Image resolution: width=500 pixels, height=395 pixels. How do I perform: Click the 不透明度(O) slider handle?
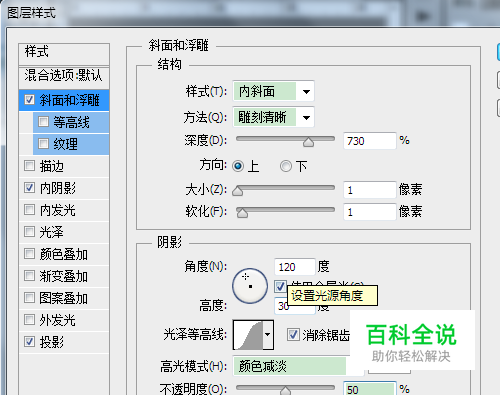click(285, 391)
